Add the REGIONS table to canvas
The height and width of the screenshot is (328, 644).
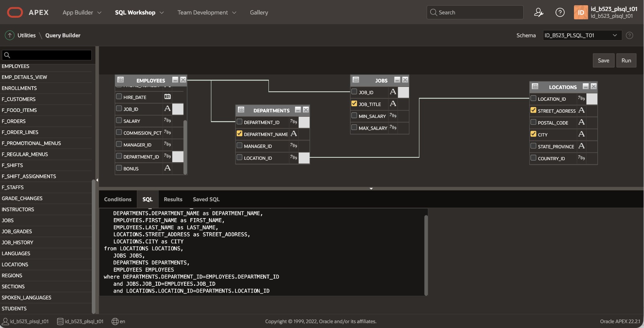click(x=12, y=275)
